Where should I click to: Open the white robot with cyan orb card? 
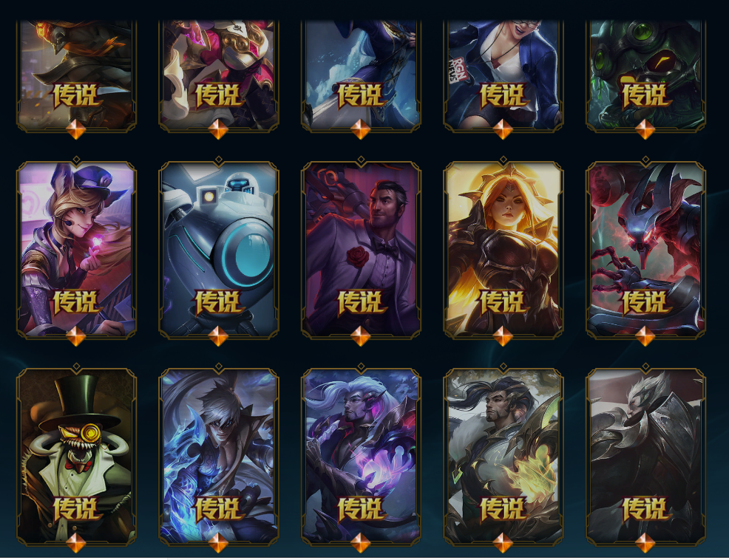click(x=219, y=250)
